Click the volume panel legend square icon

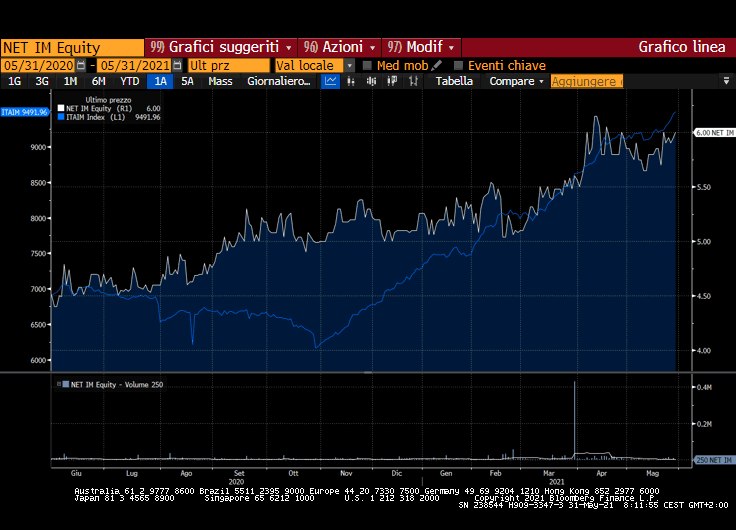tap(62, 384)
